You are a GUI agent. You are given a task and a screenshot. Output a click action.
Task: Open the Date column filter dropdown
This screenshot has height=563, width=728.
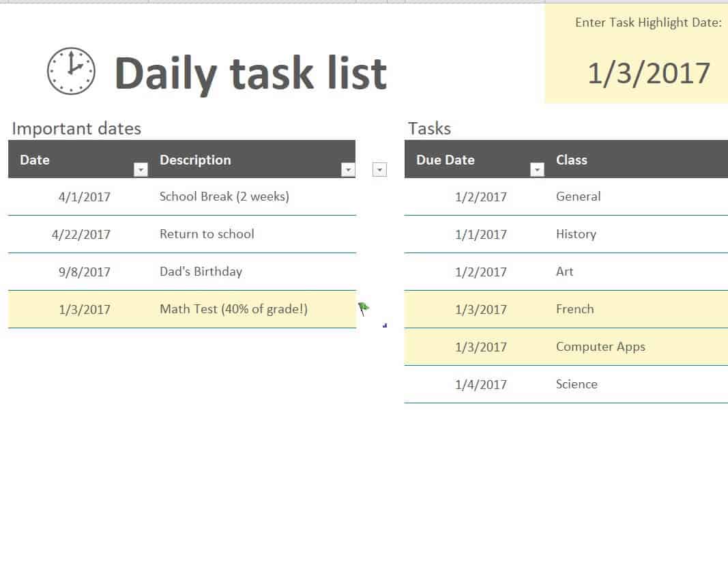(x=141, y=169)
